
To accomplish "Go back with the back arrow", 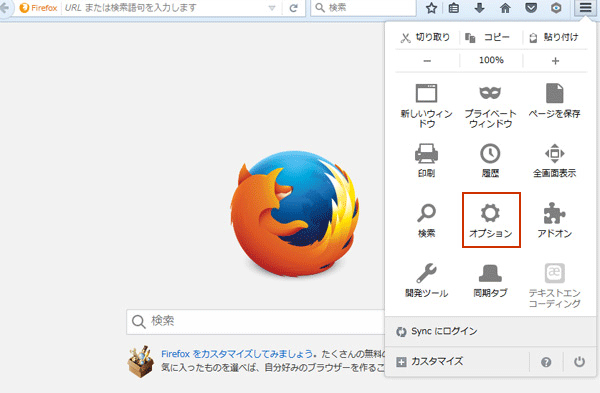I will (4, 8).
